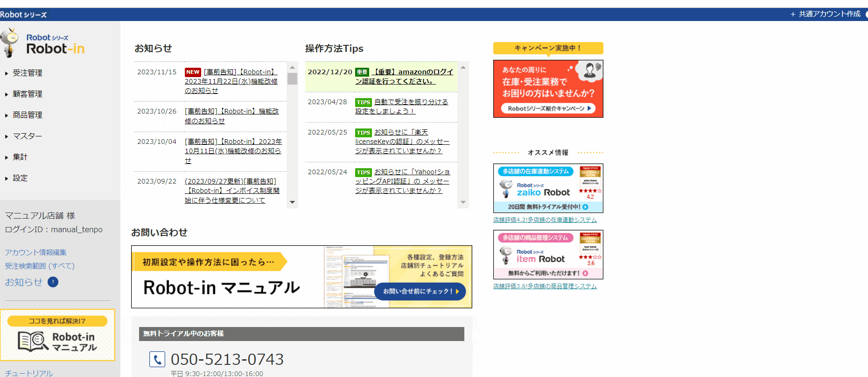Click the zaiko Robot banner
This screenshot has width=868, height=377.
[548, 188]
